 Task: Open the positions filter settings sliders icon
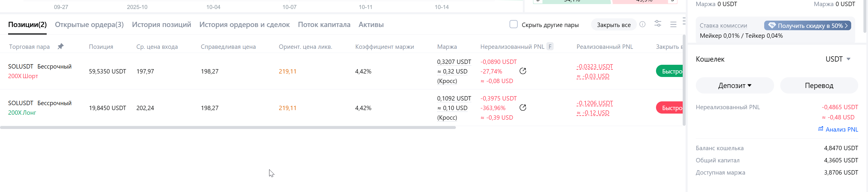658,24
